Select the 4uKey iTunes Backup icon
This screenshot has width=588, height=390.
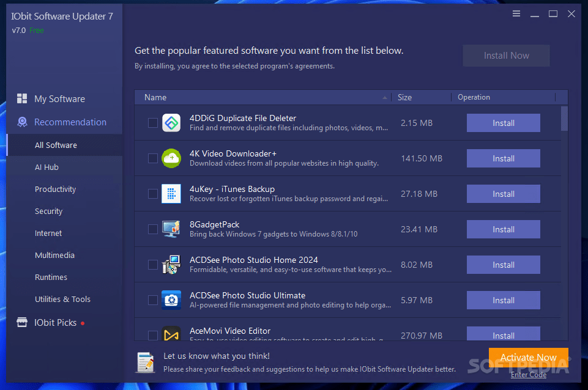click(171, 194)
